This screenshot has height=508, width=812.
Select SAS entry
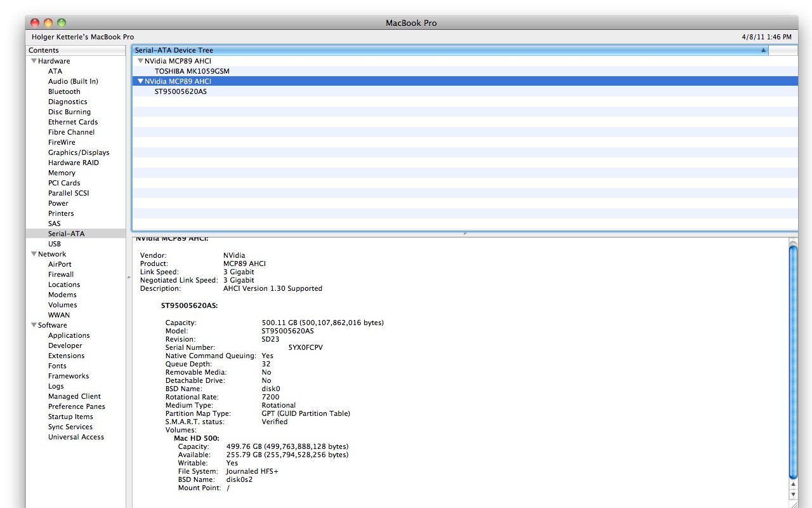(55, 224)
